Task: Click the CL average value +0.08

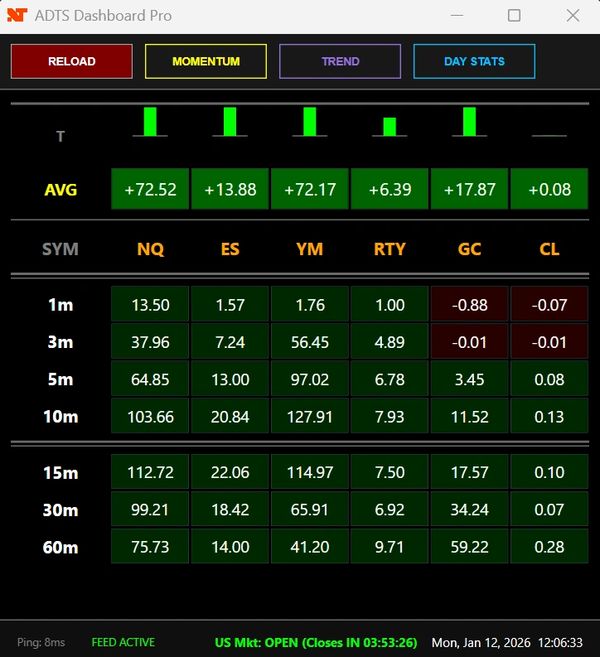Action: 549,189
